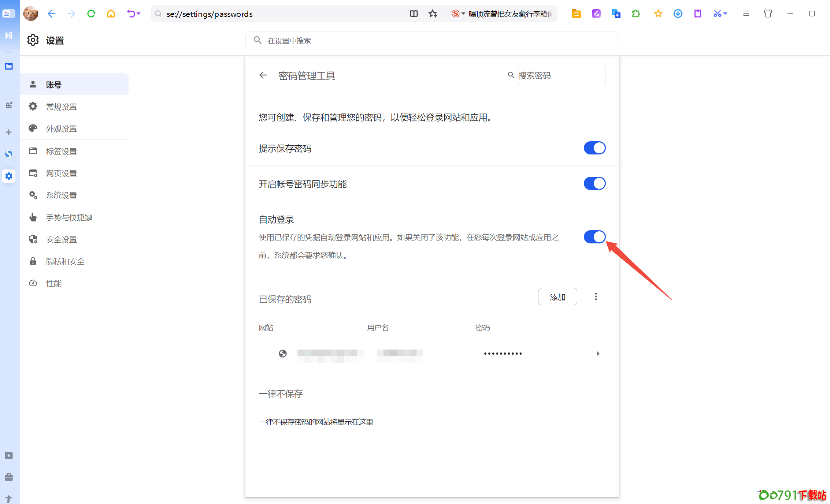Go to browser home page icon
This screenshot has width=830, height=504.
(111, 14)
